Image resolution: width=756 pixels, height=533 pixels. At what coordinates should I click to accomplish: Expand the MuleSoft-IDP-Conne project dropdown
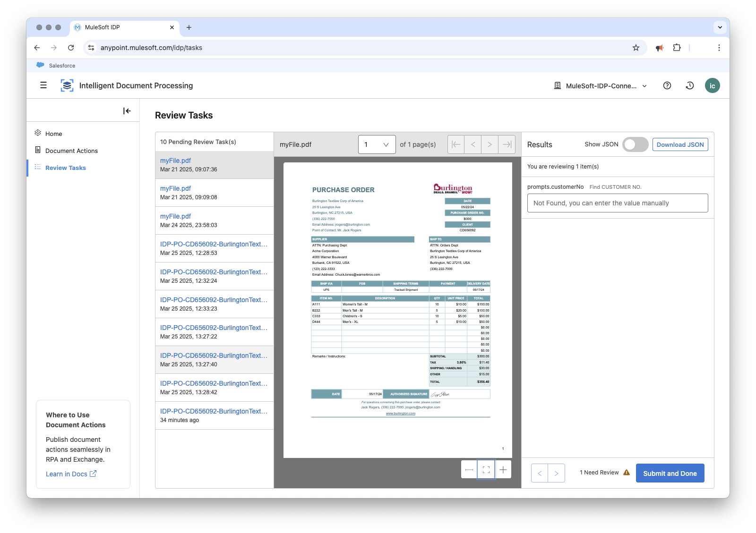644,86
